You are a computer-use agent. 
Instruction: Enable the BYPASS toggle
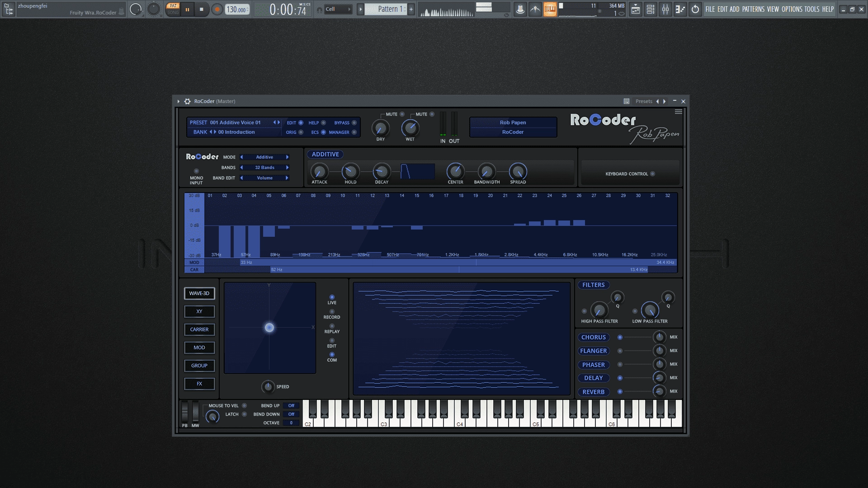pos(354,123)
